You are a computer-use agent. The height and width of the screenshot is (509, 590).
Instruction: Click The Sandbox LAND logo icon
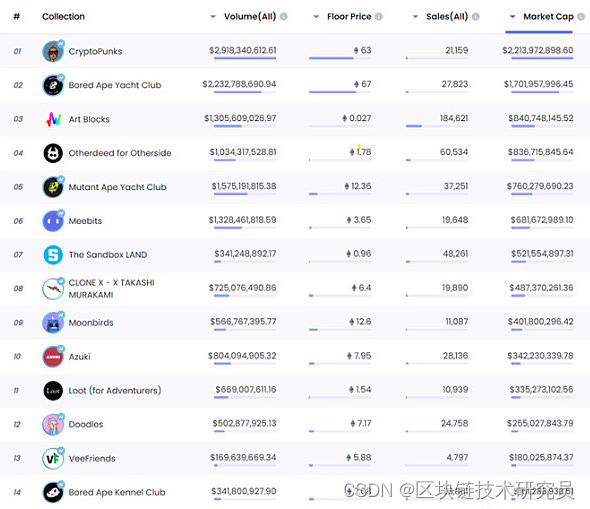[53, 255]
